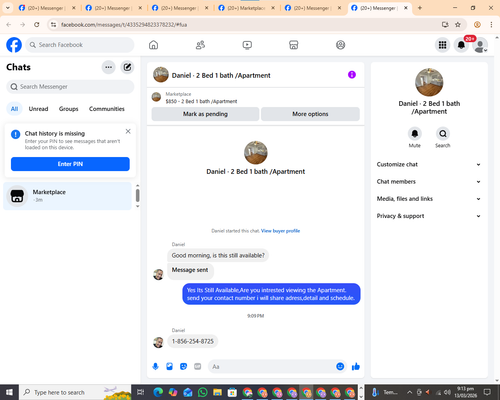The height and width of the screenshot is (400, 500).
Task: Switch to the Marketplace browser tab
Action: click(x=247, y=8)
